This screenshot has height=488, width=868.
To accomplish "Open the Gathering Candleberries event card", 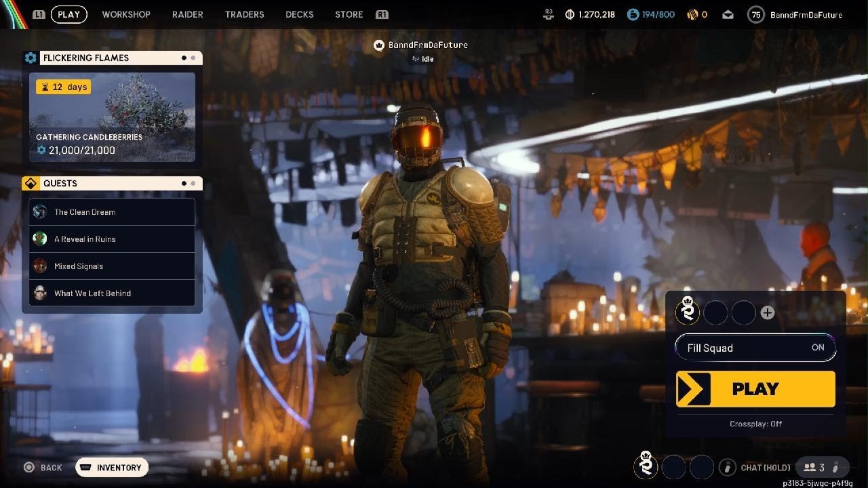I will click(x=112, y=117).
